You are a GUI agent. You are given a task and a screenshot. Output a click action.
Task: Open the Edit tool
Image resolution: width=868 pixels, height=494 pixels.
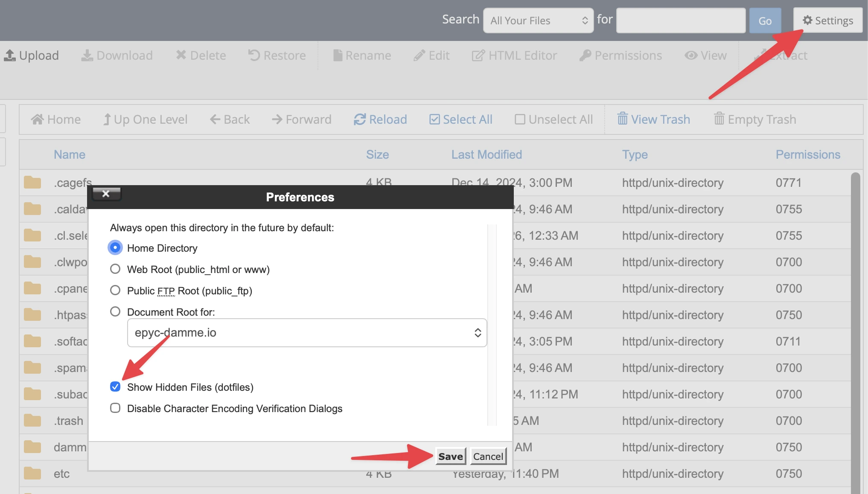click(x=431, y=55)
